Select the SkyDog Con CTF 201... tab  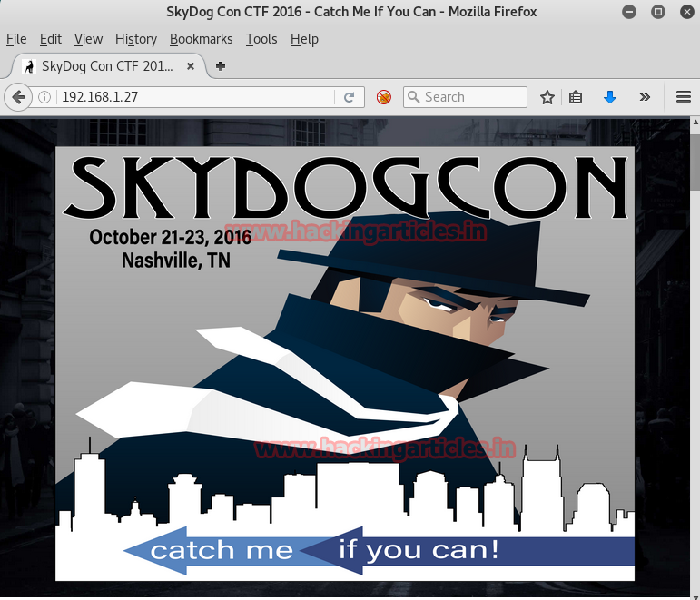tap(108, 66)
